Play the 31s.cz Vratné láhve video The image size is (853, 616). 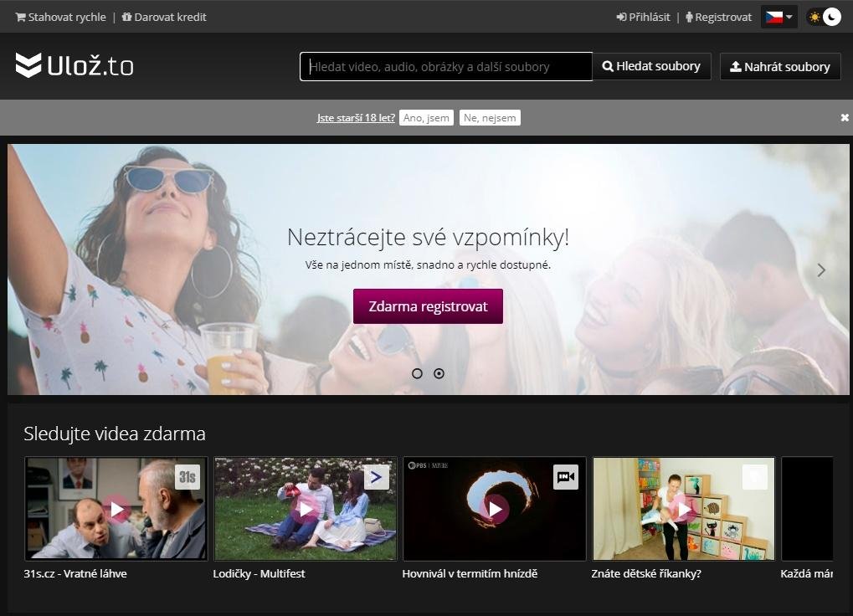point(116,509)
